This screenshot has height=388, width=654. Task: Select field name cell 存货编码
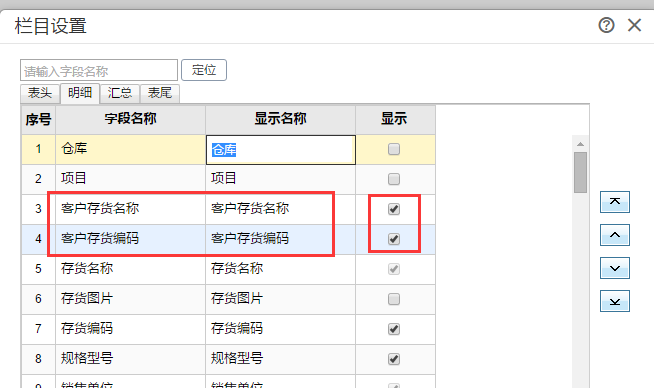coord(131,329)
